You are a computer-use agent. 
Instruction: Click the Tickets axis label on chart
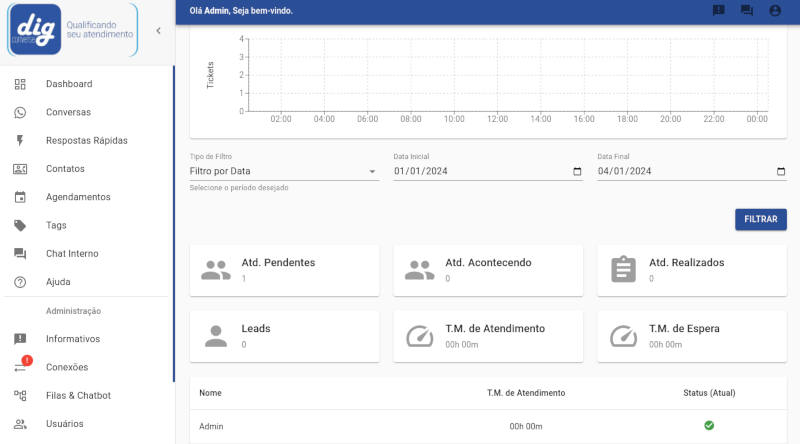click(x=210, y=75)
